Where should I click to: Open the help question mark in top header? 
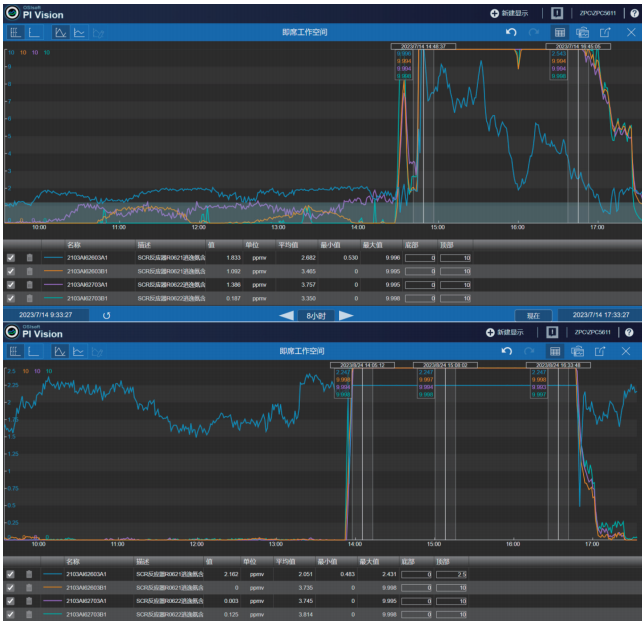[631, 14]
